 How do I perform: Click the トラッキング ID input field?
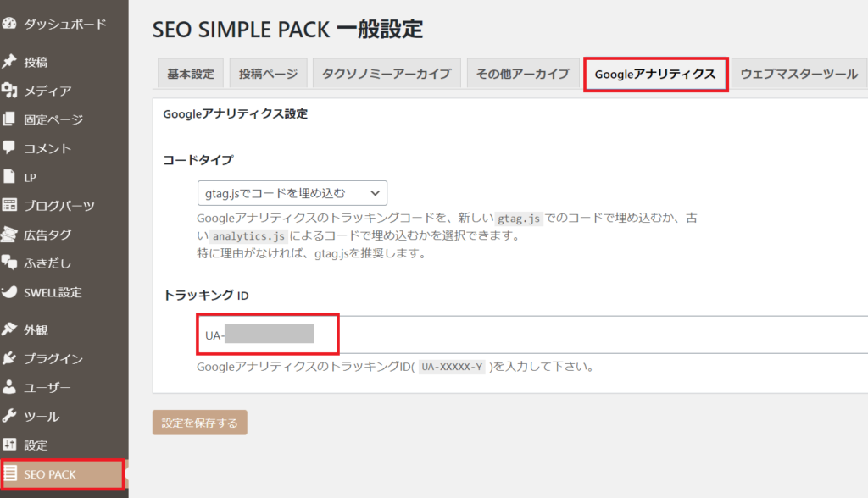pos(532,335)
